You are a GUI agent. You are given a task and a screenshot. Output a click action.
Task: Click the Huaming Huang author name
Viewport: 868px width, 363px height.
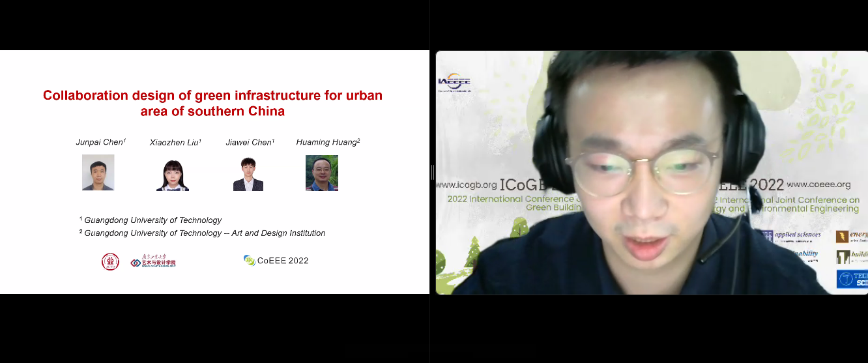point(327,142)
